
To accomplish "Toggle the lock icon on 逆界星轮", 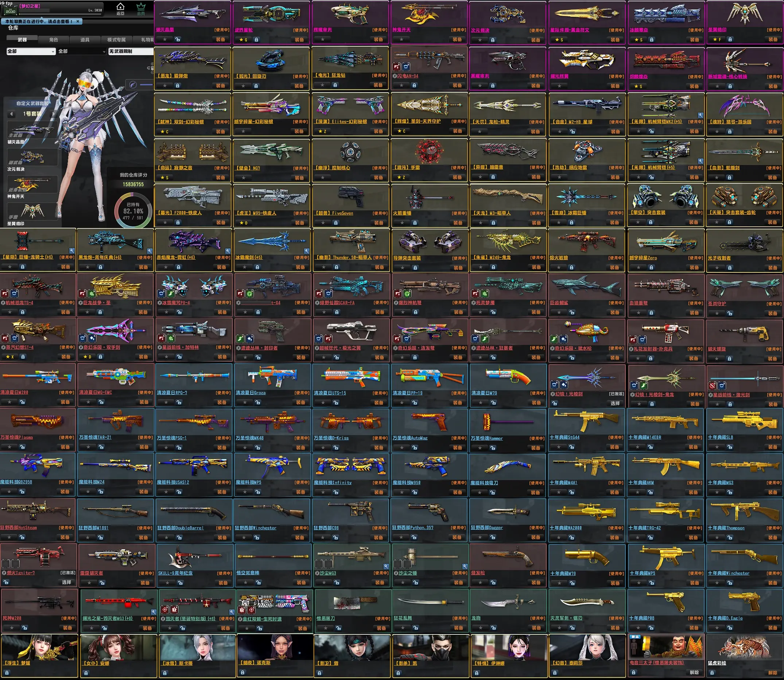I will coord(256,39).
